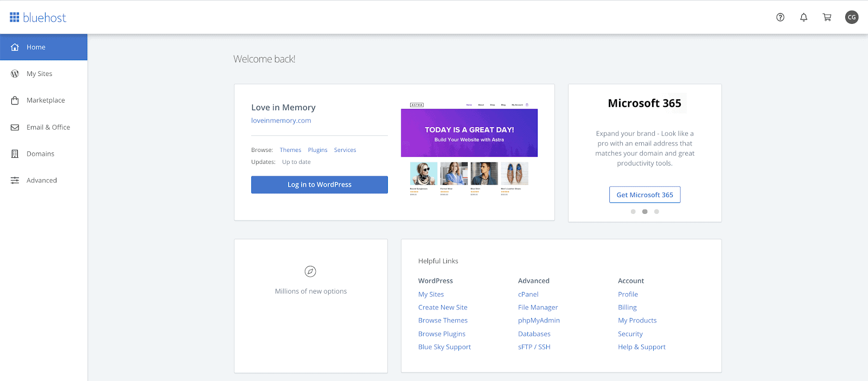Open the sFTP / SSH link

tap(534, 347)
